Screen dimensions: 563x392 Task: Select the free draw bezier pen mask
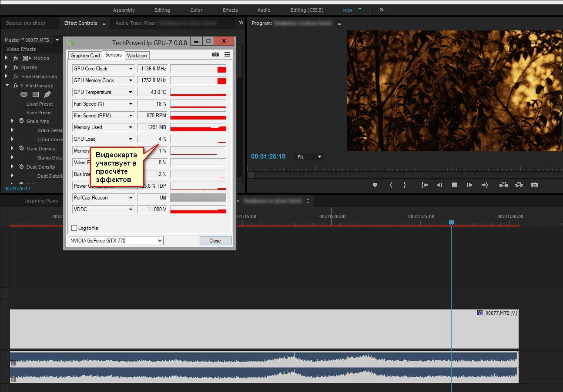point(47,94)
